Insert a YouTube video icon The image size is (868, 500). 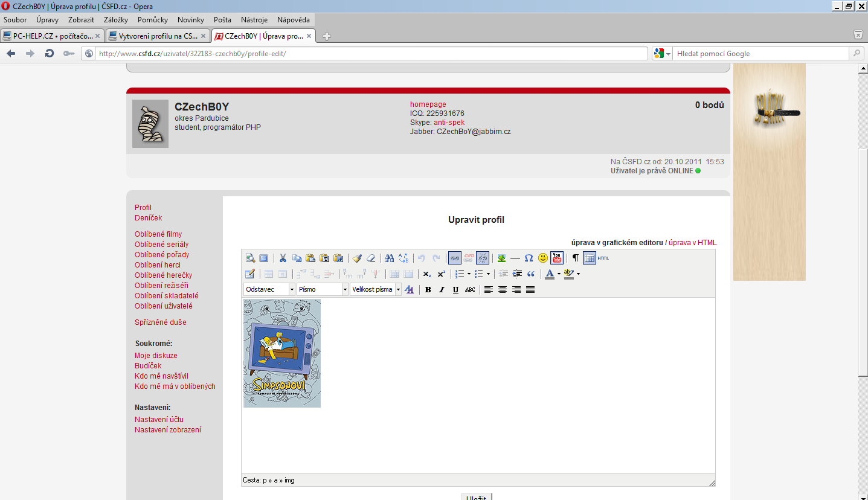557,258
